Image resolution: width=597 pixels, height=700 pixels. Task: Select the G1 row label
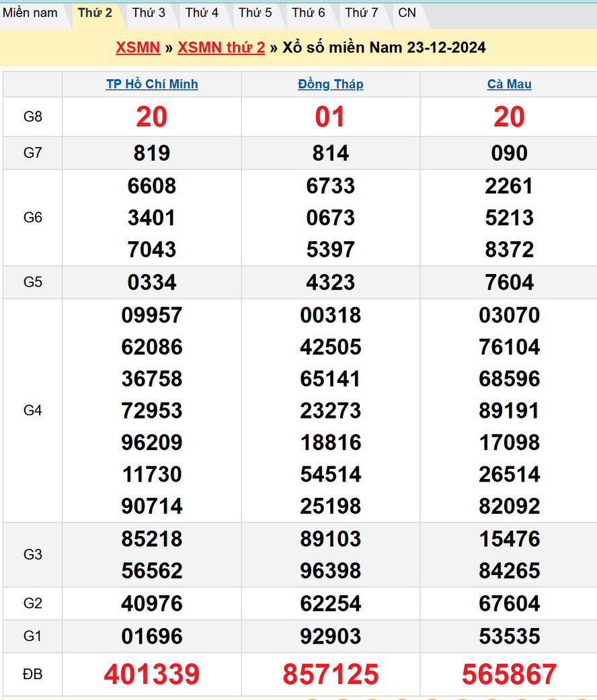pos(32,636)
